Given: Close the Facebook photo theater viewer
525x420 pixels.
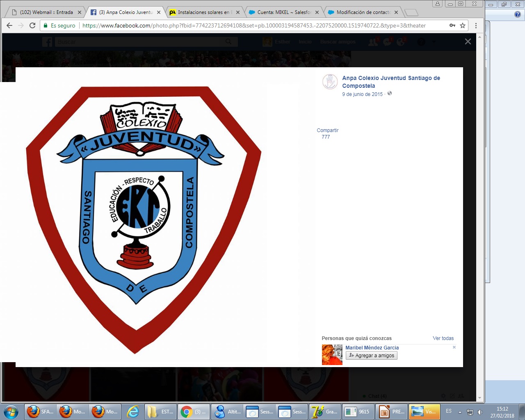Looking at the screenshot, I should tap(468, 41).
